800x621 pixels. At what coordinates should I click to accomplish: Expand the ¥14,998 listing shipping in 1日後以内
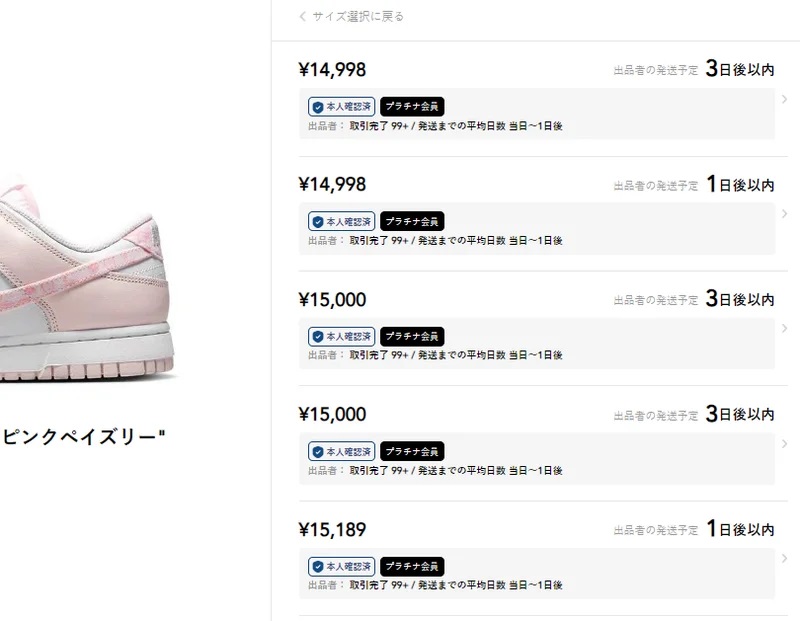[785, 214]
